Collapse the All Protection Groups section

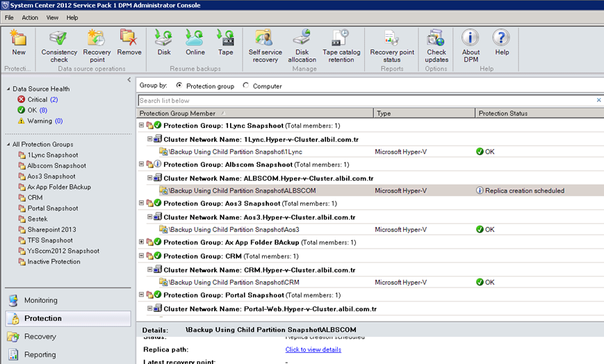coord(8,144)
